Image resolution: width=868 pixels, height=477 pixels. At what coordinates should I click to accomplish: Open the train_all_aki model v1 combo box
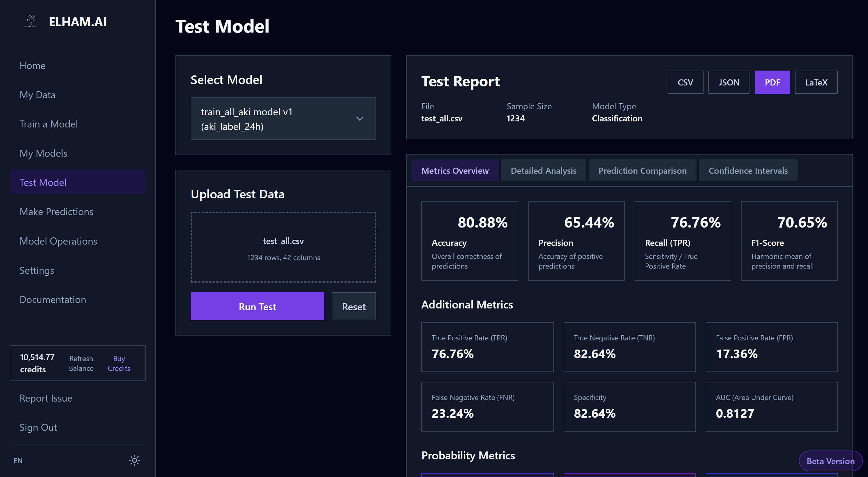pos(283,119)
